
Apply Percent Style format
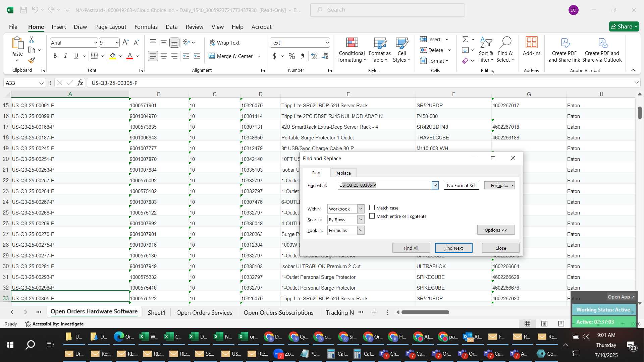click(x=292, y=56)
